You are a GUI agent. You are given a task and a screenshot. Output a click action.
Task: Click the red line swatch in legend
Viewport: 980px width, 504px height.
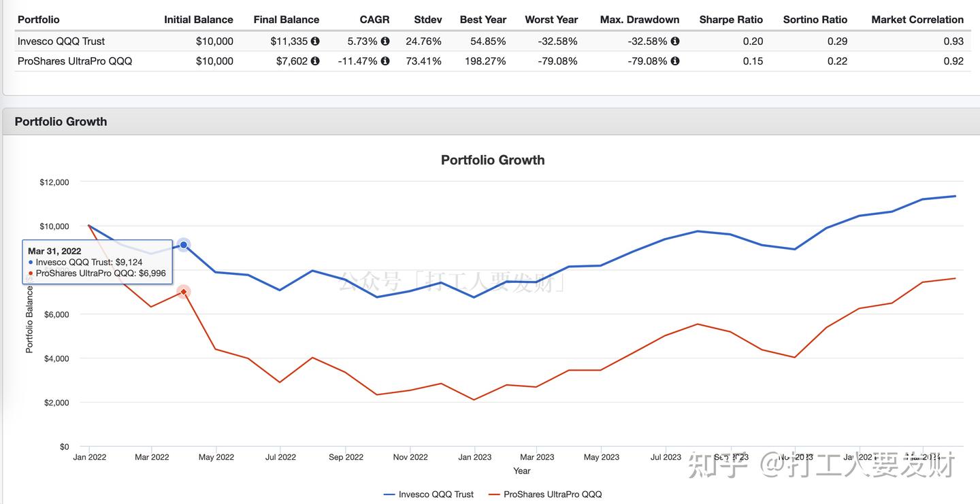pos(494,494)
